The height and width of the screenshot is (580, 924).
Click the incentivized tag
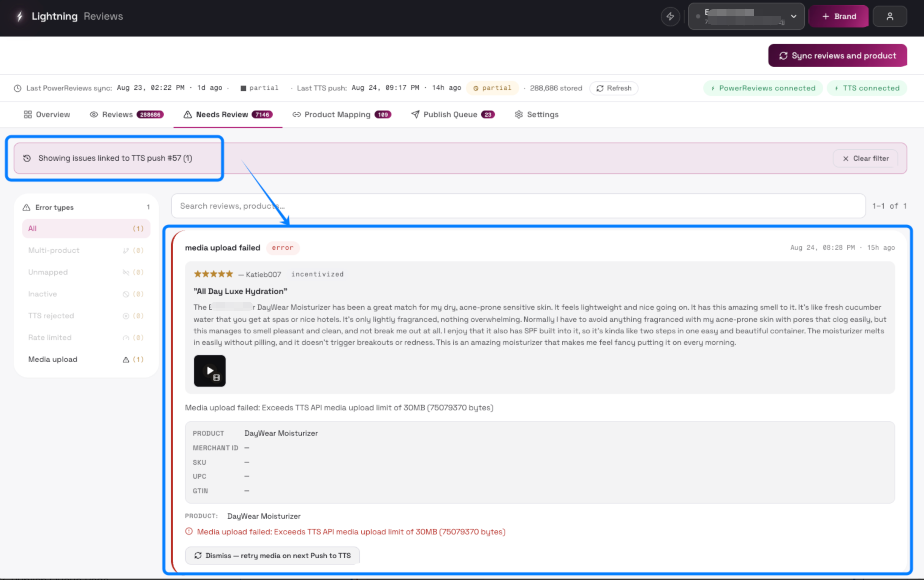click(318, 274)
